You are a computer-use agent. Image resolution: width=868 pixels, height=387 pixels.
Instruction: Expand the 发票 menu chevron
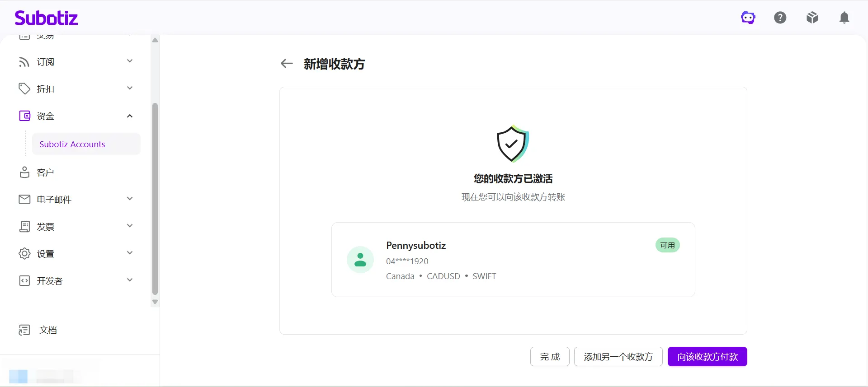tap(130, 226)
